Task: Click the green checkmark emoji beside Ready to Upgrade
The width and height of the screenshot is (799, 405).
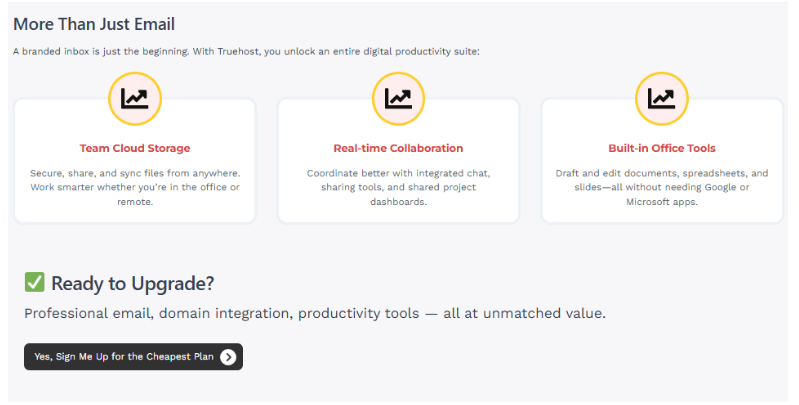Action: click(35, 282)
